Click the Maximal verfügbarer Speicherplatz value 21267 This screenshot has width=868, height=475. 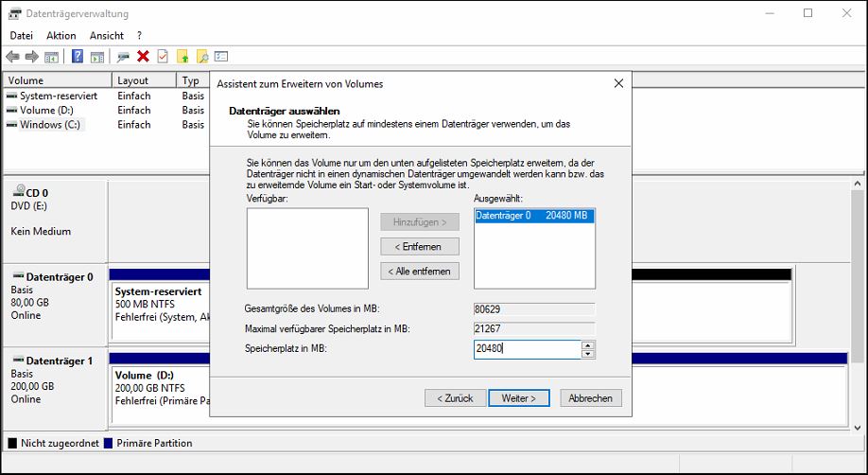(x=534, y=328)
